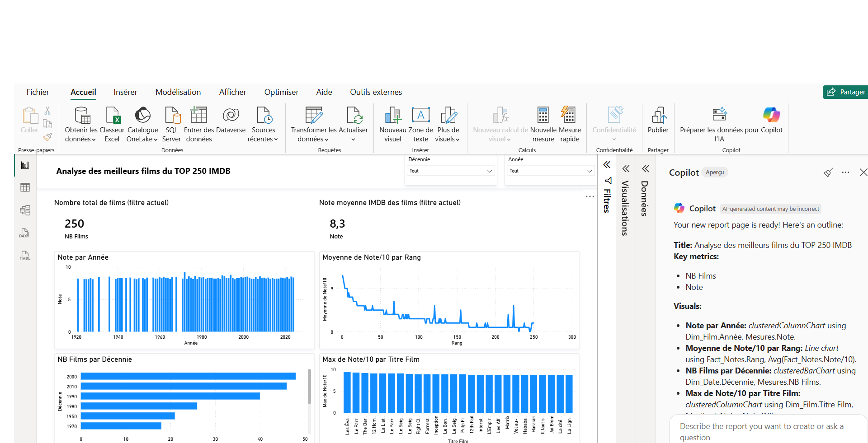Open Dataverse connector icon
868x443 pixels.
231,115
